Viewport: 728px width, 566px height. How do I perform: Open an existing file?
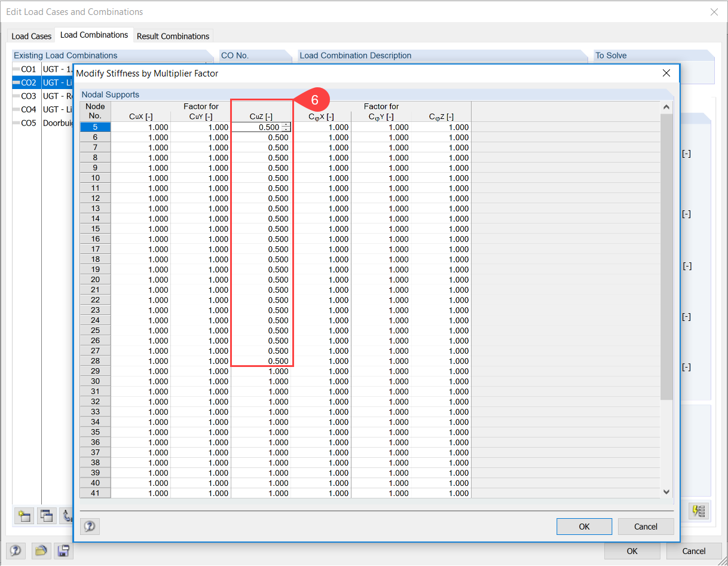point(41,551)
